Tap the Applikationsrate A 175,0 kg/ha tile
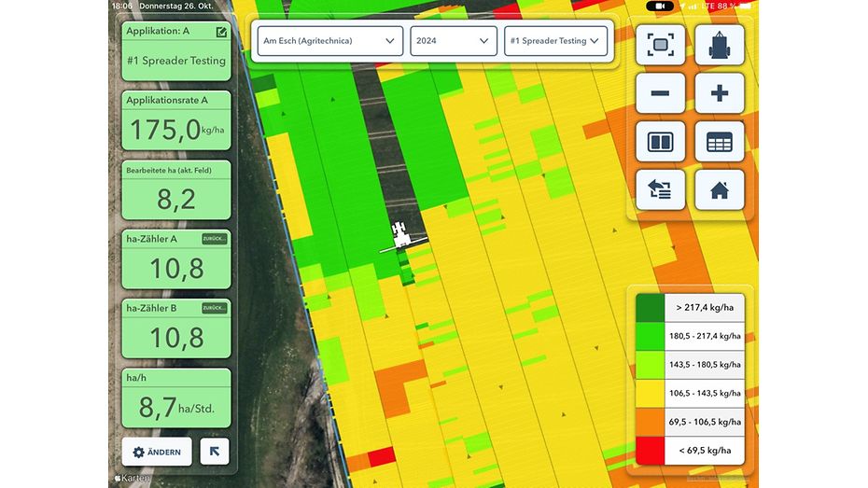The width and height of the screenshot is (868, 488). pyautogui.click(x=176, y=120)
